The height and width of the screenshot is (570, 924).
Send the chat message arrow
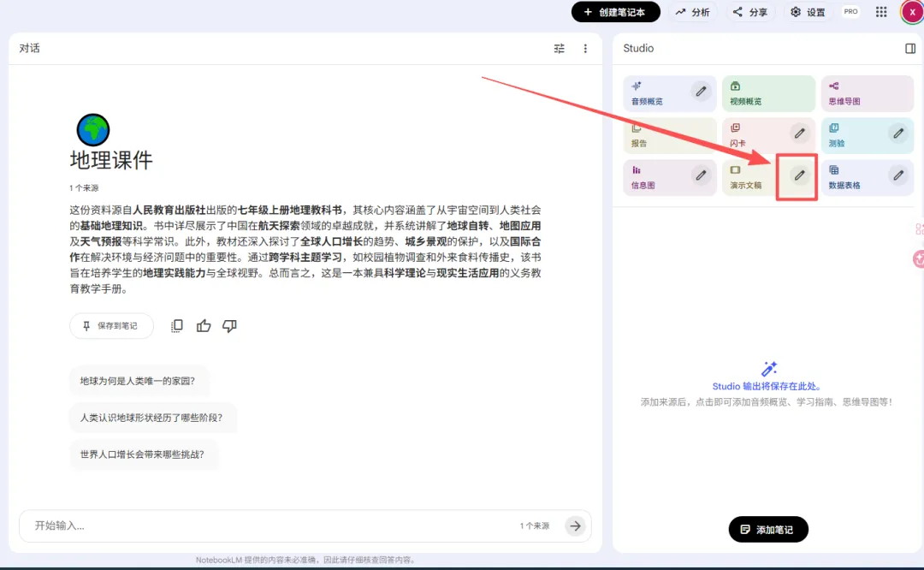coord(575,525)
